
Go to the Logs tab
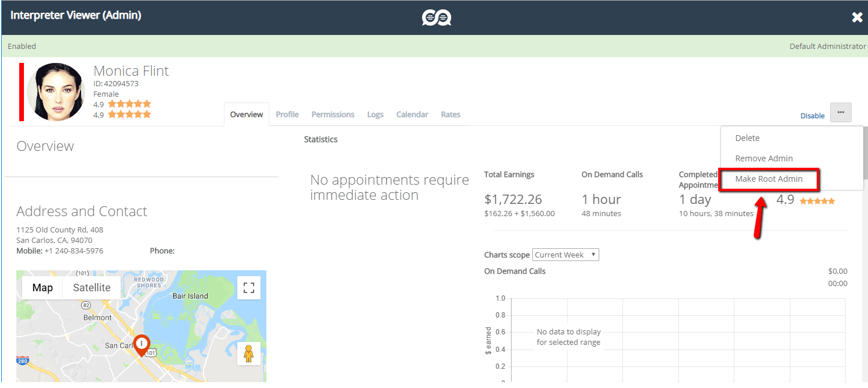(x=375, y=115)
